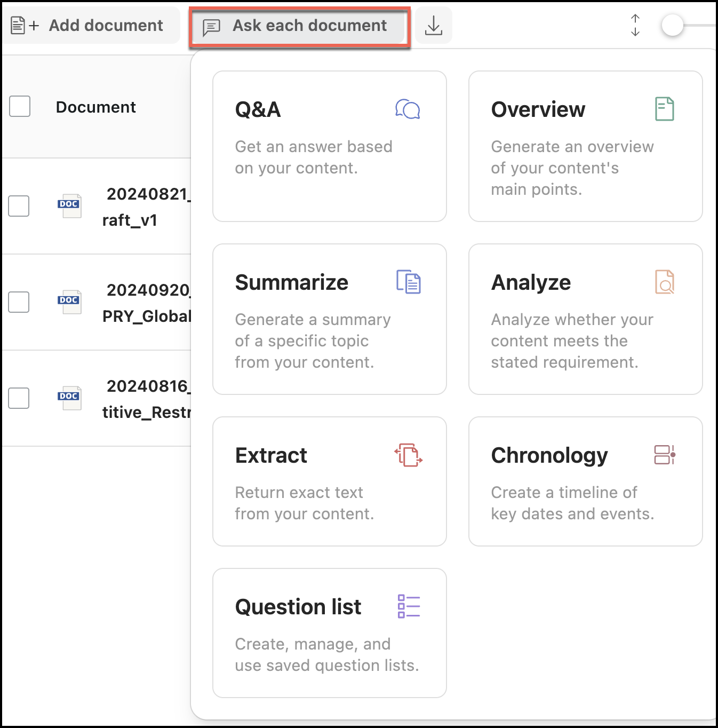Select the Chronology menu card
Image resolution: width=718 pixels, height=728 pixels.
[585, 481]
